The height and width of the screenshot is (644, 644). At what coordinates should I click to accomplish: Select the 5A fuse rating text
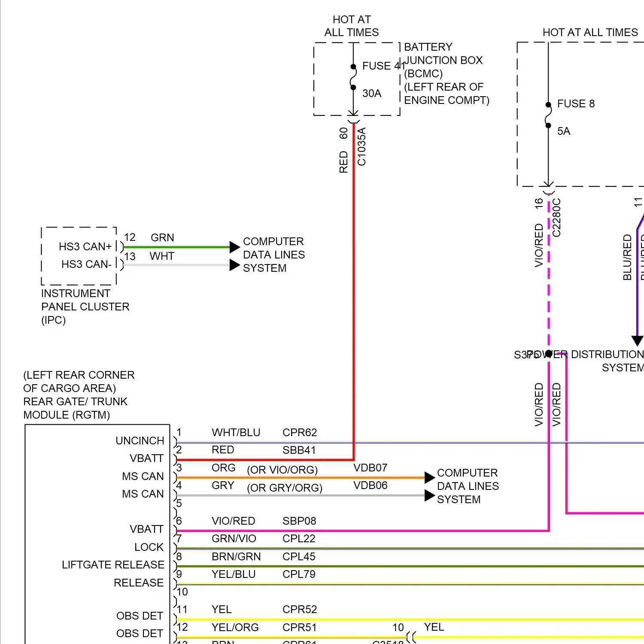click(x=564, y=131)
